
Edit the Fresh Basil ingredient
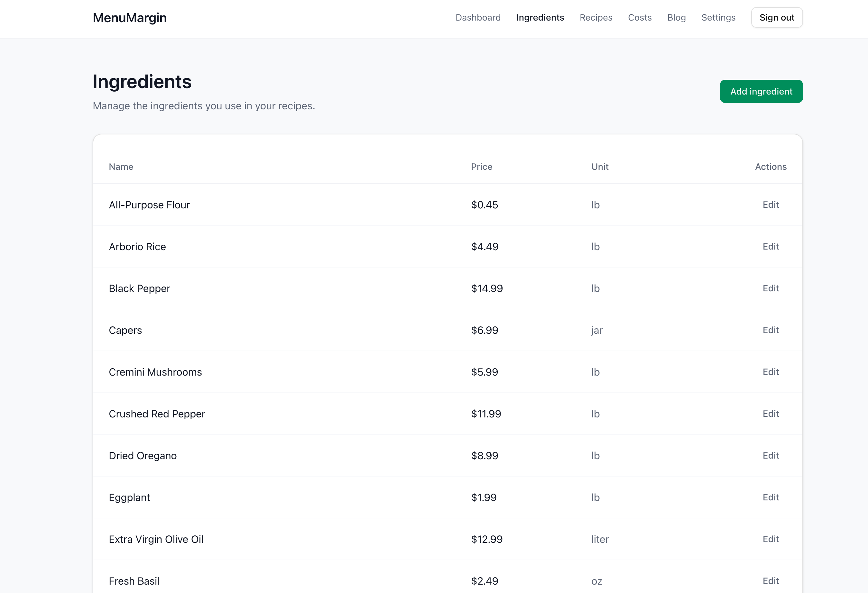coord(771,581)
